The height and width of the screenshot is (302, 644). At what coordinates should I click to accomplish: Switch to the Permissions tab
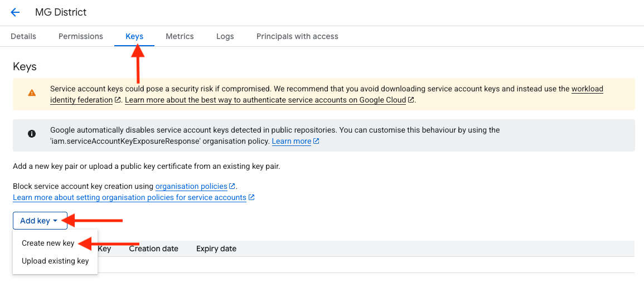(x=81, y=36)
